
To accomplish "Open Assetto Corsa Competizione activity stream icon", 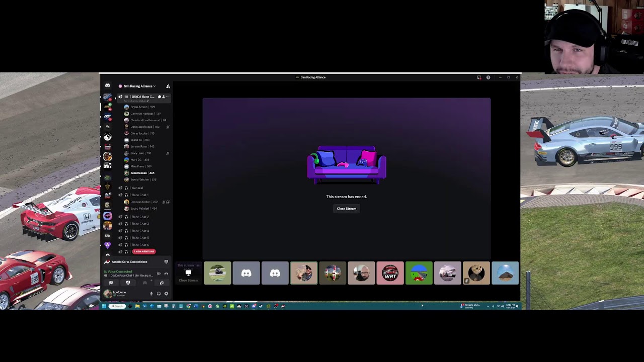I will 166,261.
